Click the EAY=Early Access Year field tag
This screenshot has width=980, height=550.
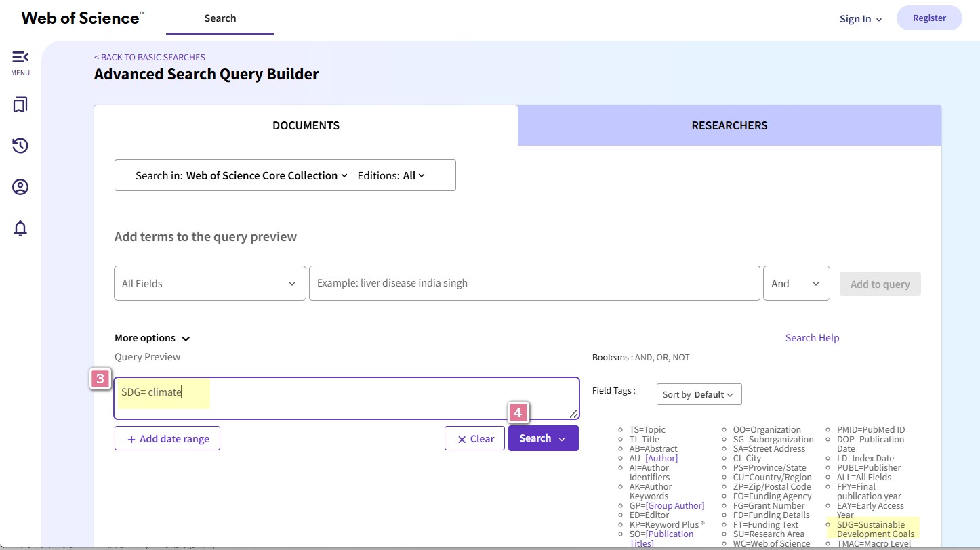coord(870,510)
